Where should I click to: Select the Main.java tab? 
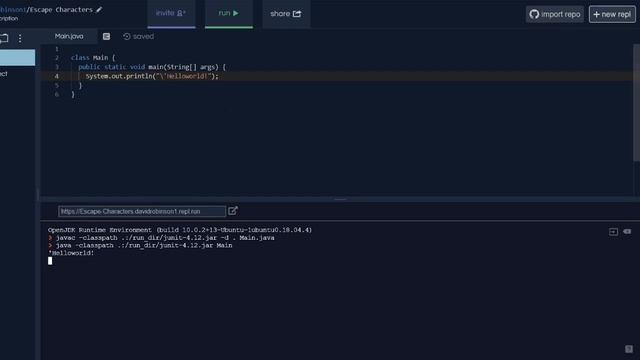(69, 36)
